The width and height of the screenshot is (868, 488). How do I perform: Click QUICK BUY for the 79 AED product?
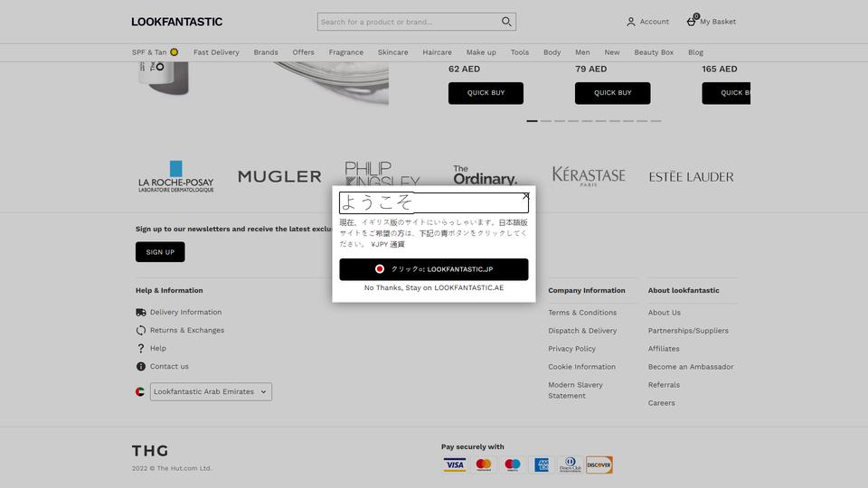(613, 93)
